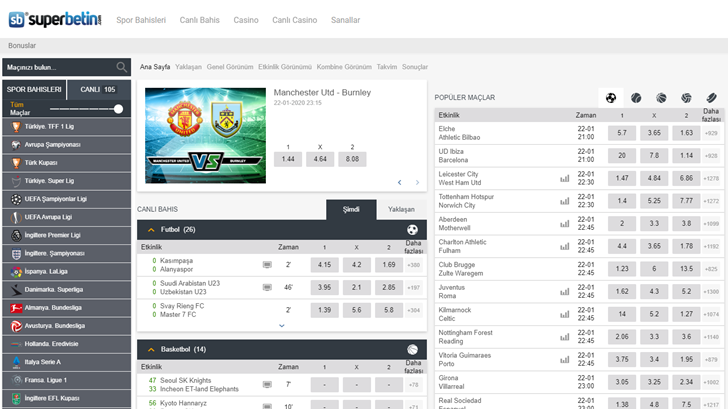Switch to Yaklaşan tab in Canlı Bahis
728x409 pixels.
(401, 209)
